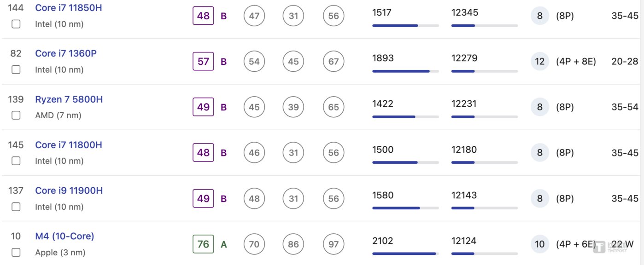Select the Ryzen 7 5800H checkbox
This screenshot has height=265, width=644.
16,115
